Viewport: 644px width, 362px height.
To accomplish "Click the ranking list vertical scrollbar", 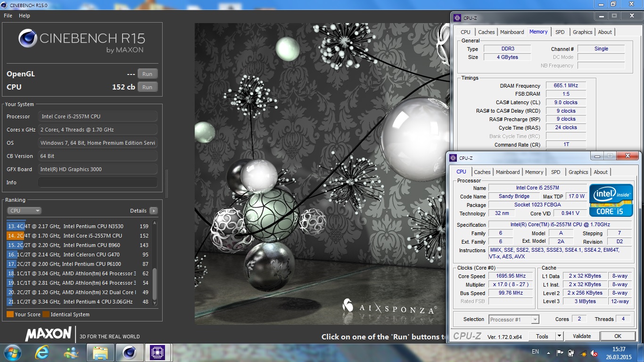I will [154, 264].
